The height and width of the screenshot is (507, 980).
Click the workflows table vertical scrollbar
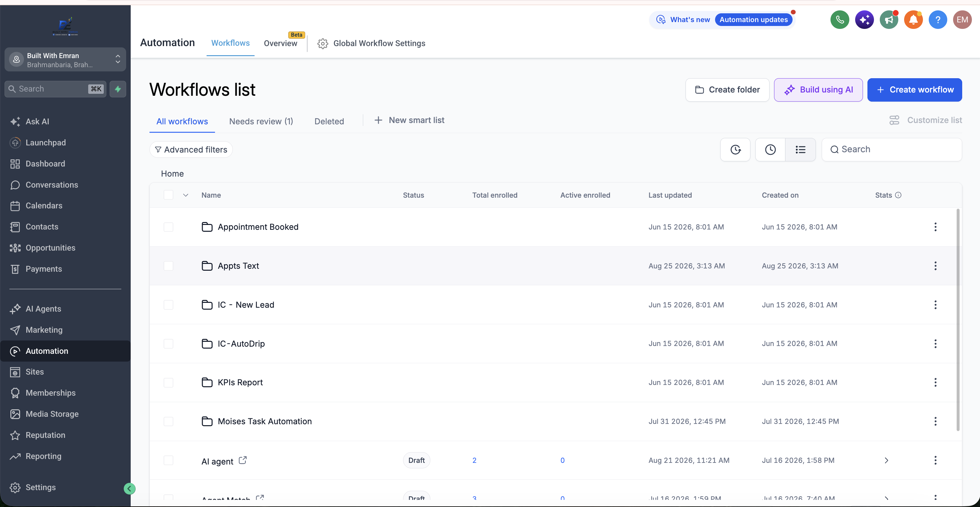point(958,320)
